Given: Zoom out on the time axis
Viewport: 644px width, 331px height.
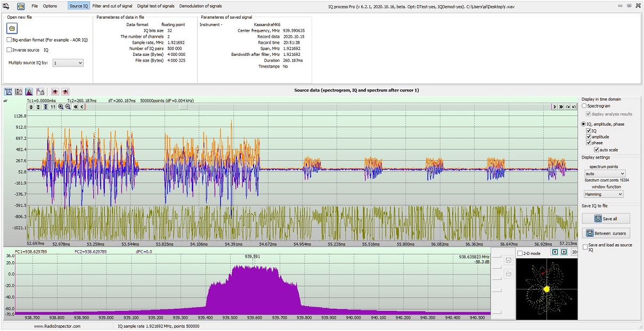Looking at the screenshot, I should [x=68, y=107].
